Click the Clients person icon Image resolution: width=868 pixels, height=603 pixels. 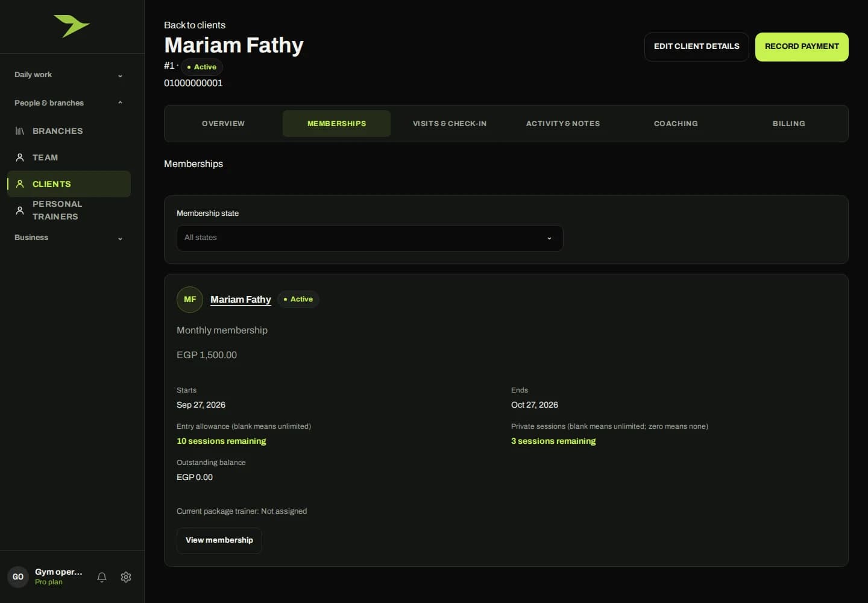coord(20,184)
